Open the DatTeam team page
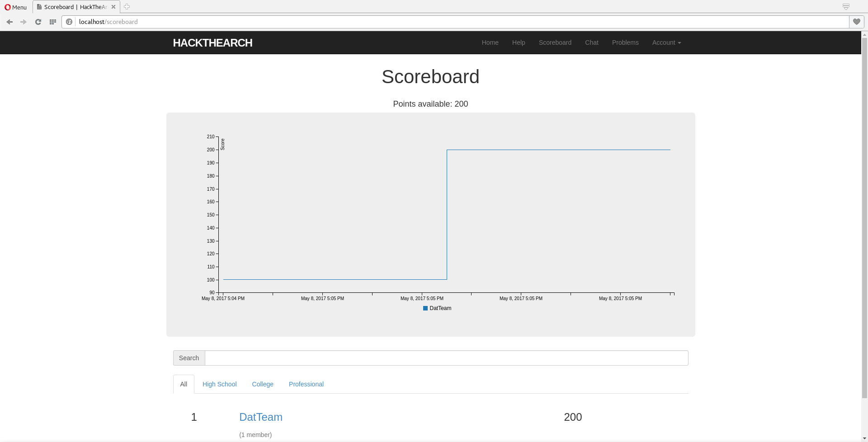The height and width of the screenshot is (442, 868). pyautogui.click(x=261, y=417)
